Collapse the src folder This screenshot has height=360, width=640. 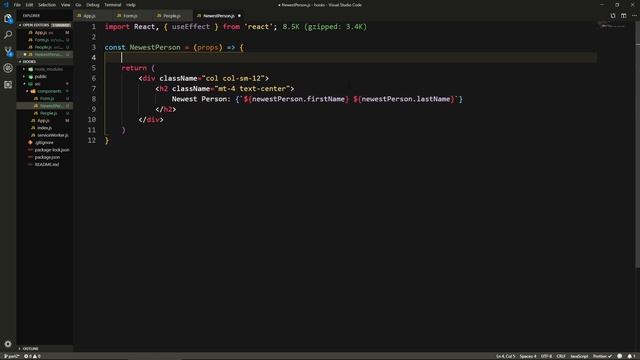43,84
